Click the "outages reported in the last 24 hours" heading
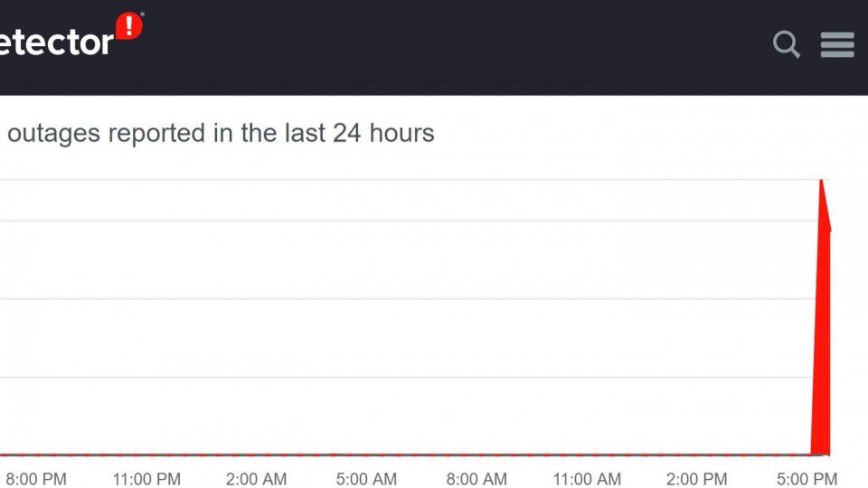This screenshot has width=868, height=488. tap(221, 134)
